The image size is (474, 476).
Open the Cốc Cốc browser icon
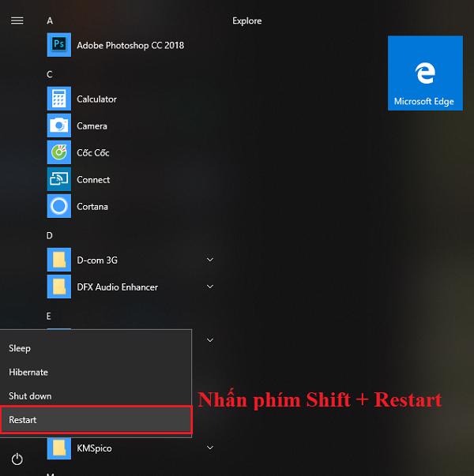pyautogui.click(x=59, y=152)
